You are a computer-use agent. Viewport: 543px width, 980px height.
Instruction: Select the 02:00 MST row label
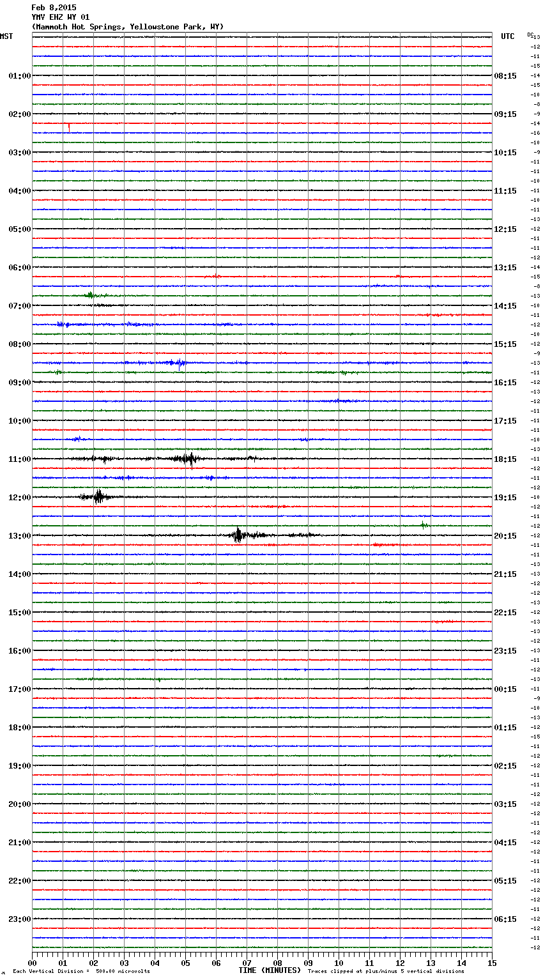click(20, 114)
